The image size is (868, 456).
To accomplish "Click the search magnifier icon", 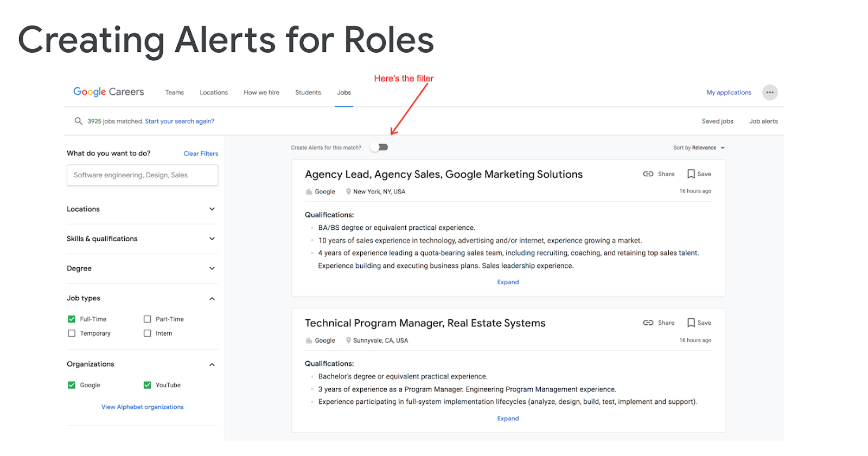I will coord(79,121).
